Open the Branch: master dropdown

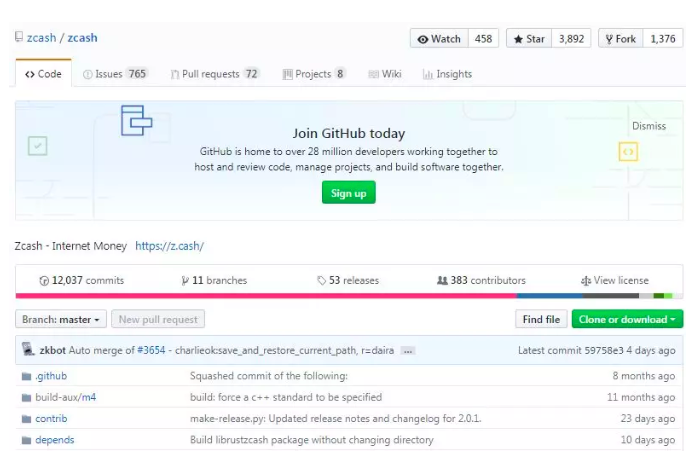pyautogui.click(x=61, y=319)
